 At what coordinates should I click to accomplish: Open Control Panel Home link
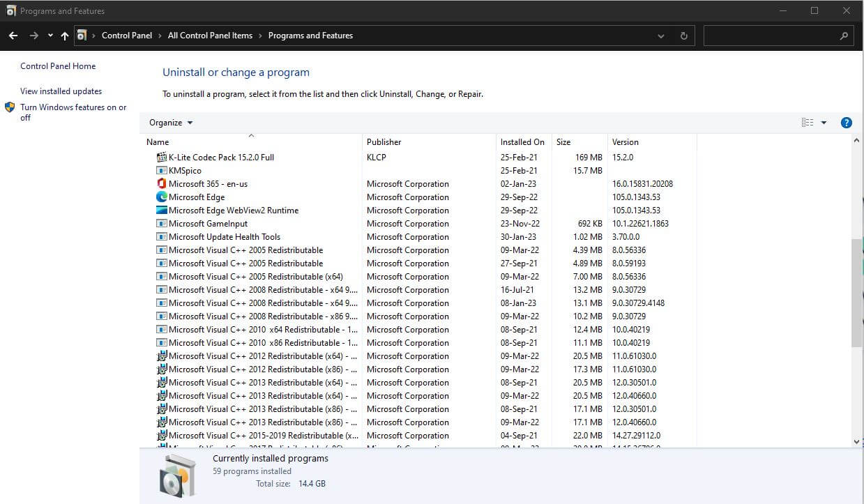58,66
